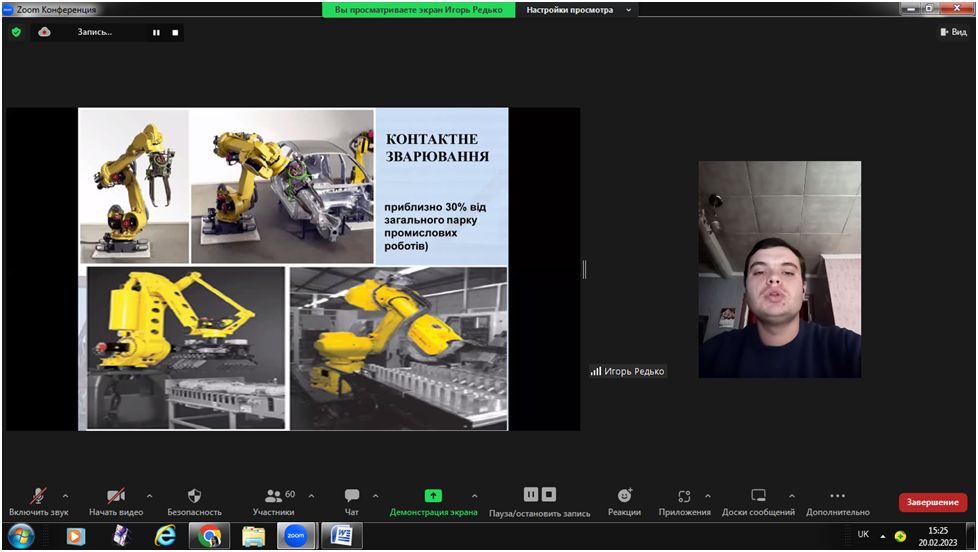Screen dimensions: 978x552
Task: Pause recording at top-left indicator
Action: tap(157, 32)
